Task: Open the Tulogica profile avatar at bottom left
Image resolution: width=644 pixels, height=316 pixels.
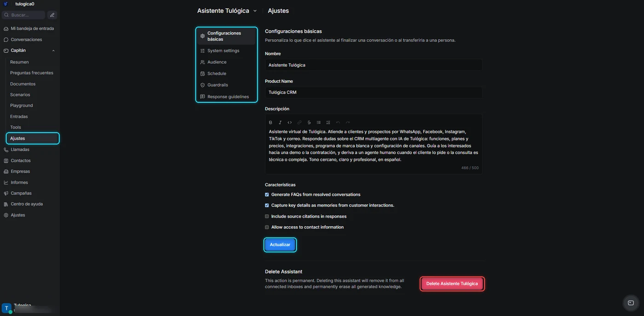Action: click(x=6, y=308)
